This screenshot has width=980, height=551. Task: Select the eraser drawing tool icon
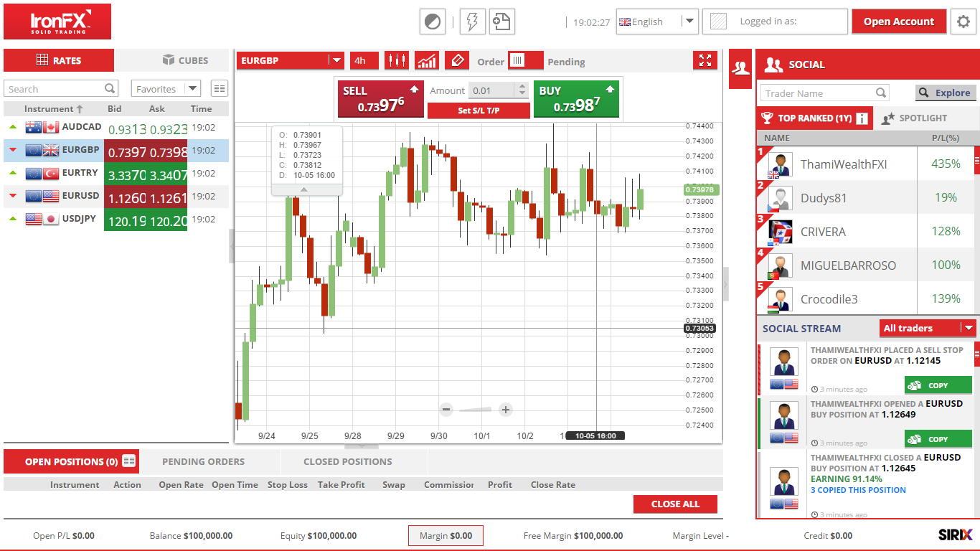[x=457, y=61]
